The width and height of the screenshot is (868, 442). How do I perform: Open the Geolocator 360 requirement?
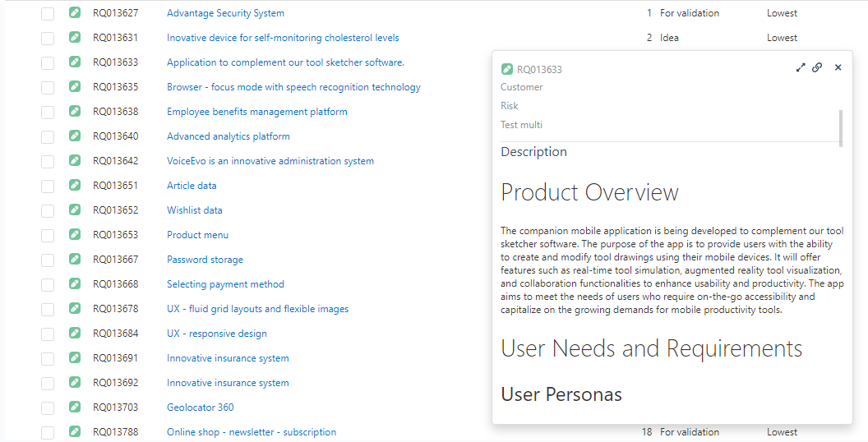coord(200,407)
